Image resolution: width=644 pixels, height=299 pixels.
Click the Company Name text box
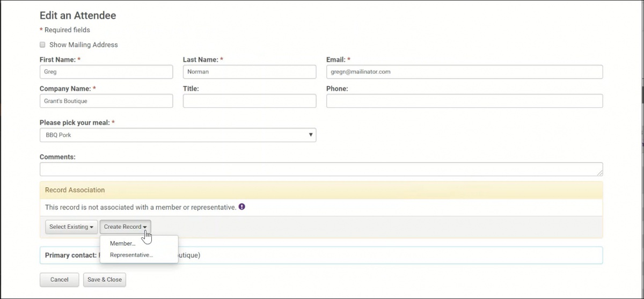click(x=106, y=101)
